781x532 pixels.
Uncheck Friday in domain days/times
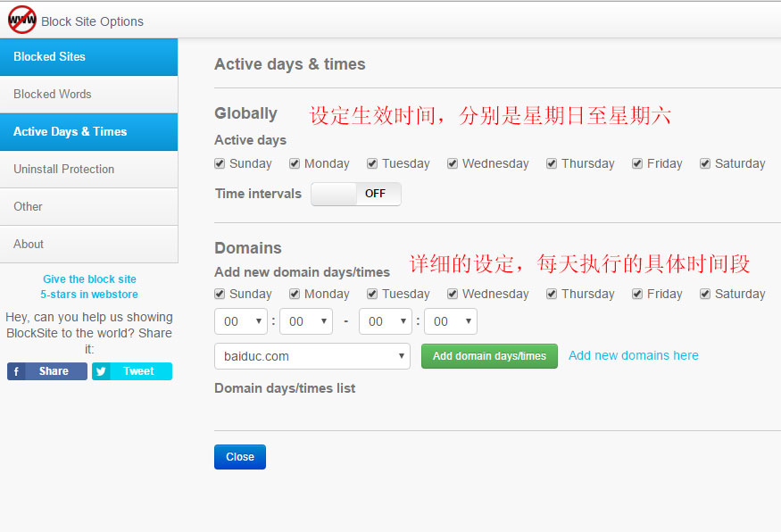(637, 294)
